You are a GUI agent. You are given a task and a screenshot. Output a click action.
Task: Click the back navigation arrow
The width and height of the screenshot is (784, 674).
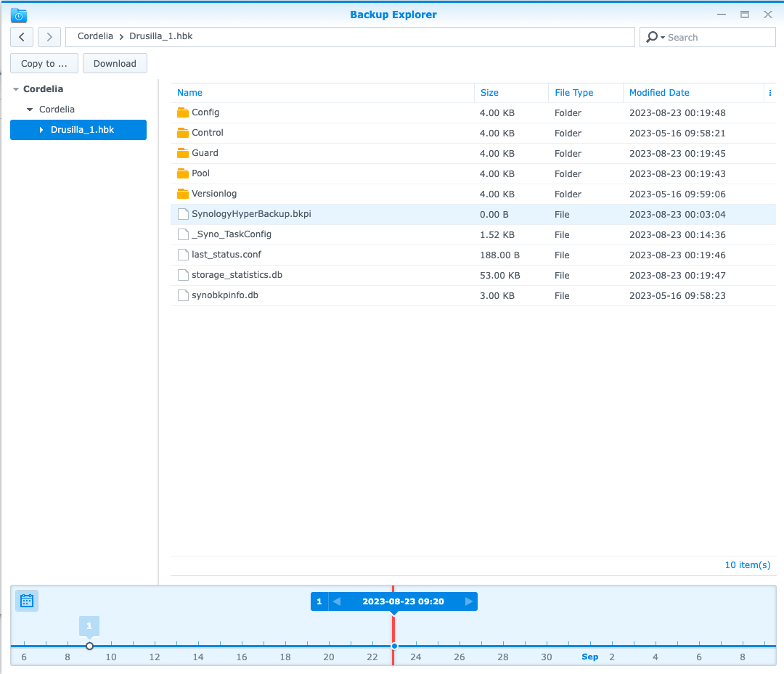(x=21, y=36)
